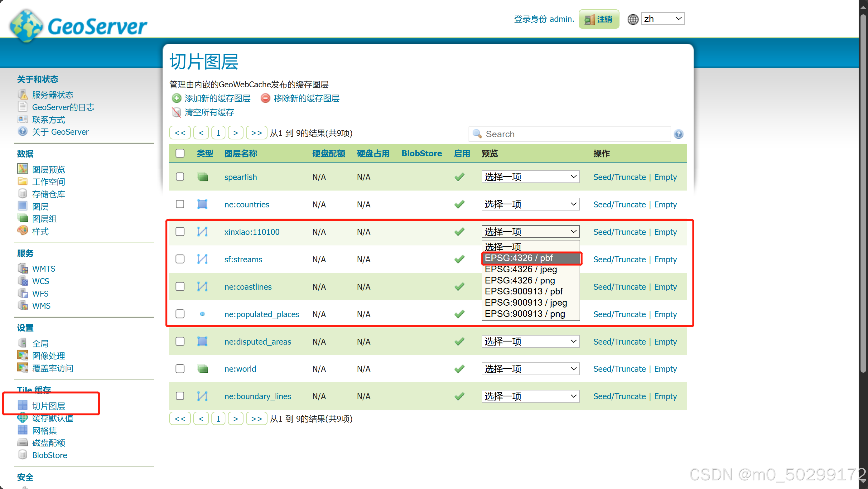The width and height of the screenshot is (868, 489).
Task: Click the About GeoServer question icon
Action: coord(22,131)
